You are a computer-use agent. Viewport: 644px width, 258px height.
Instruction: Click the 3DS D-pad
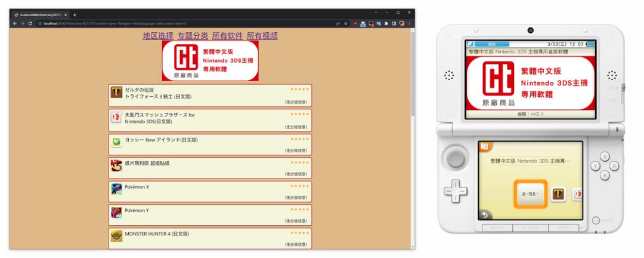click(x=456, y=191)
